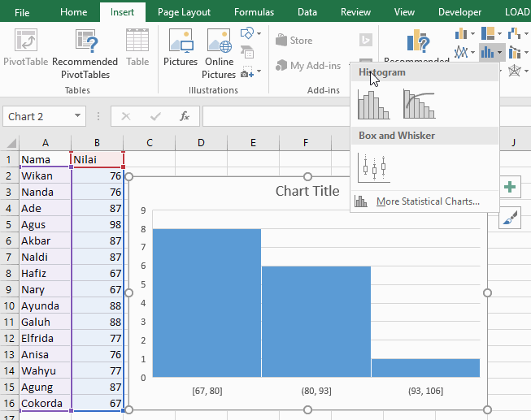Click the Cokorda cell
Viewport: 531px width, 420px height.
click(45, 403)
